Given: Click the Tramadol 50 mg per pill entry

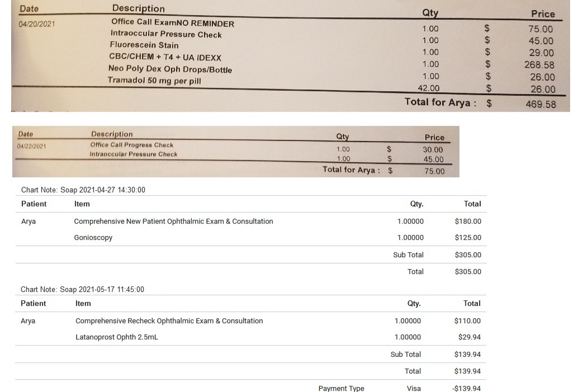Looking at the screenshot, I should pos(154,81).
